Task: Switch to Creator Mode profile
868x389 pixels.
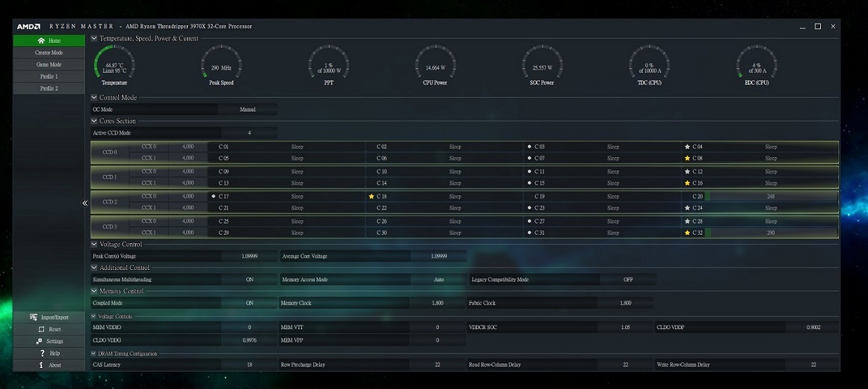Action: (49, 52)
